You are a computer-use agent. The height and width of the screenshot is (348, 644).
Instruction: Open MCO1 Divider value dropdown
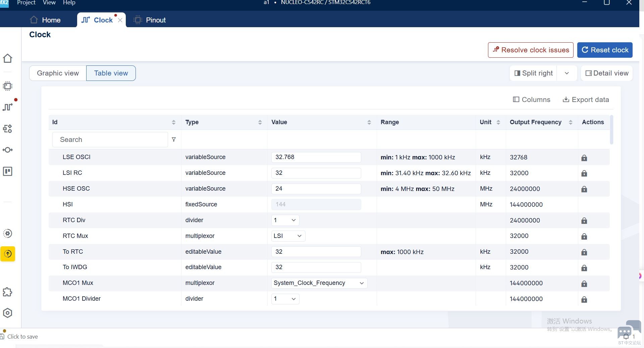[285, 299]
